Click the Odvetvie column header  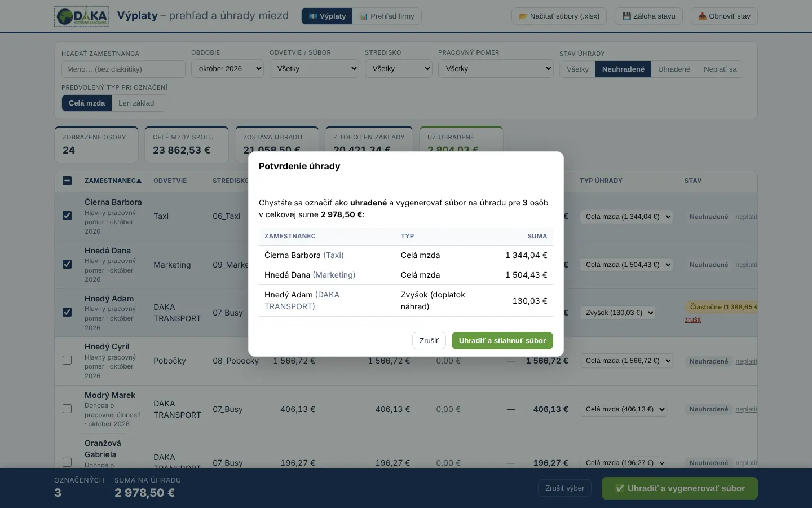point(170,181)
